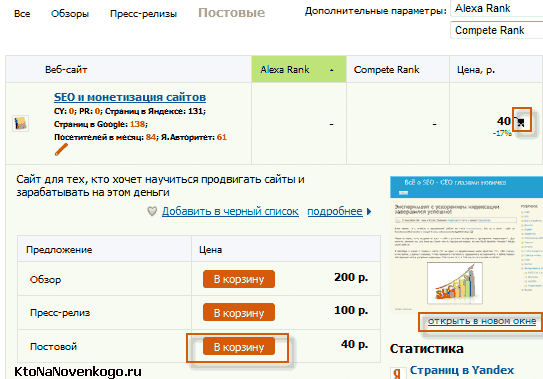Click the 100 р. price value
This screenshot has width=543, height=379.
click(x=351, y=310)
